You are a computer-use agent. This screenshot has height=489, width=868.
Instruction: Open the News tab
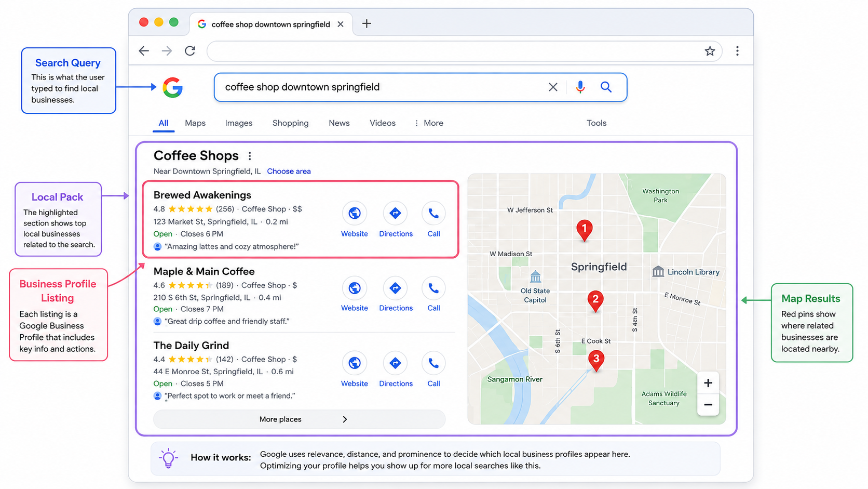tap(339, 123)
